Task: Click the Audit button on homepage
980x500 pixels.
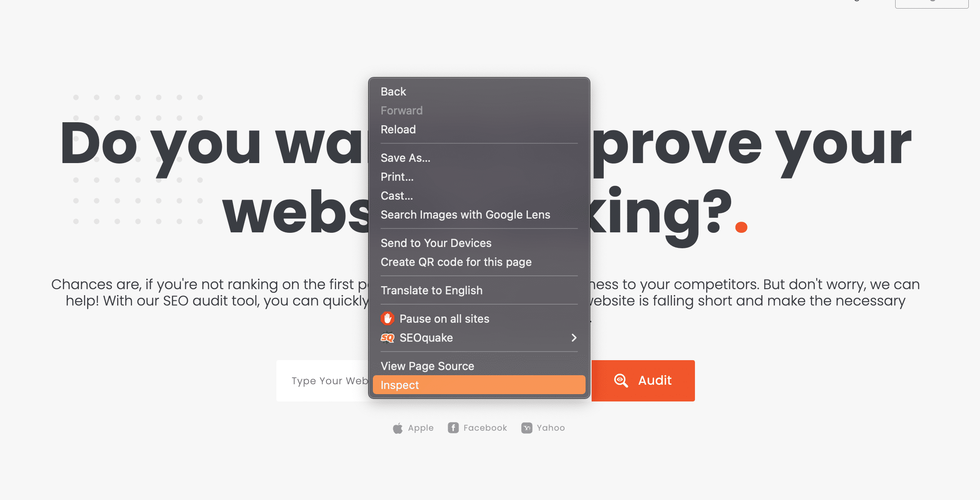Action: point(643,381)
